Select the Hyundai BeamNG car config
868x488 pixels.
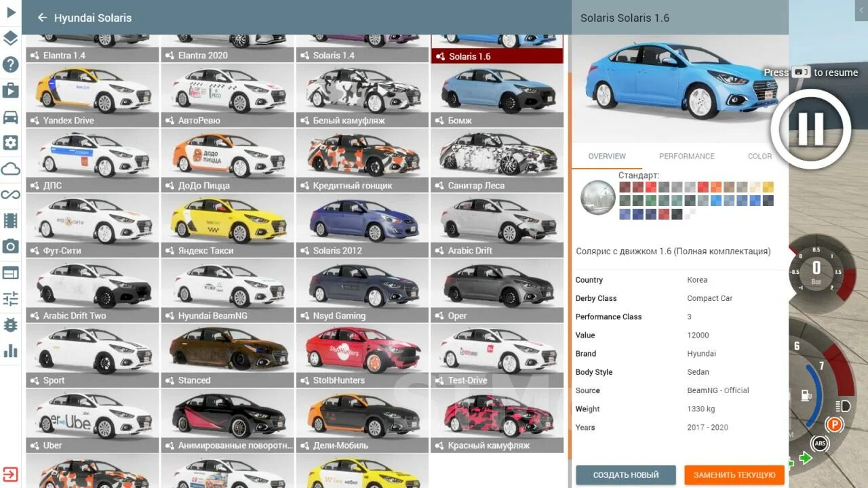pos(227,291)
